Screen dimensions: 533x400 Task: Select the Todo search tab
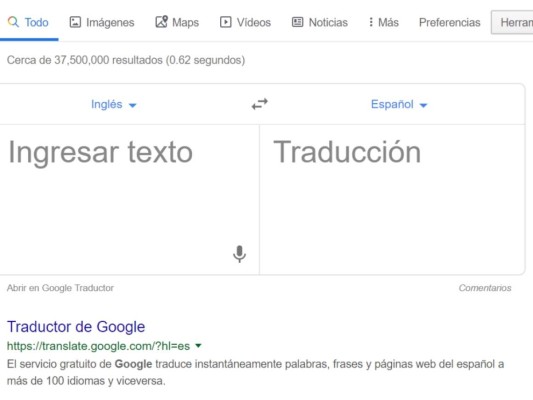click(28, 22)
